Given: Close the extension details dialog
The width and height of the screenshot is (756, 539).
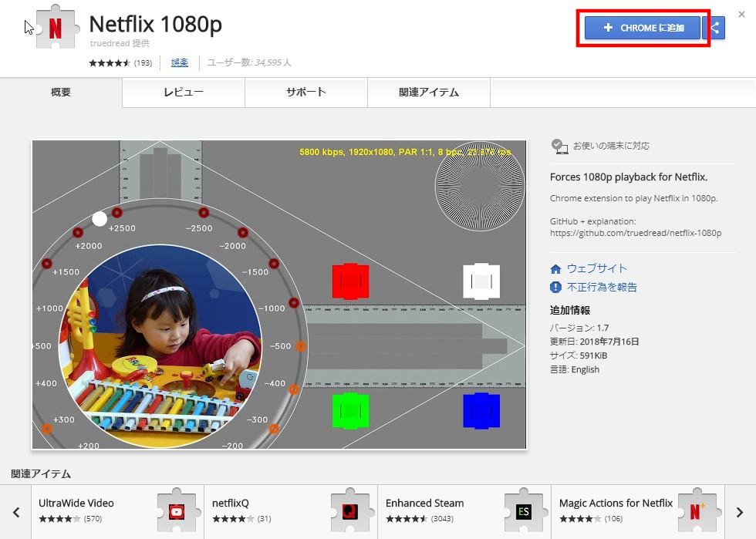Looking at the screenshot, I should click(741, 15).
